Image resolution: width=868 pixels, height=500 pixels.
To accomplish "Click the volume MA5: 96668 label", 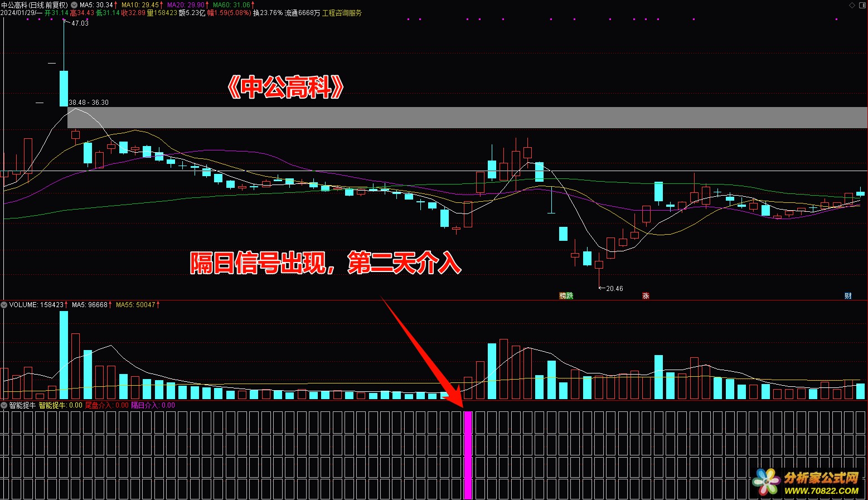I will tap(89, 305).
